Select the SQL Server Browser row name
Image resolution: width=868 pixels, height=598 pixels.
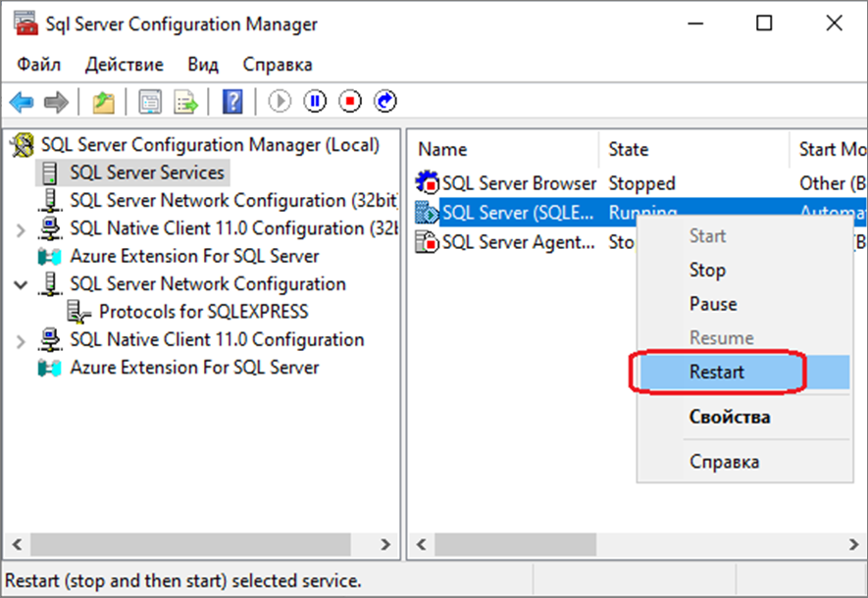tap(519, 183)
